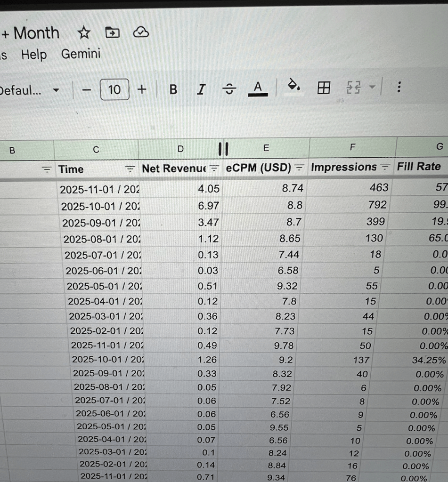Expand the font family dropdown
The height and width of the screenshot is (482, 448).
click(x=56, y=90)
